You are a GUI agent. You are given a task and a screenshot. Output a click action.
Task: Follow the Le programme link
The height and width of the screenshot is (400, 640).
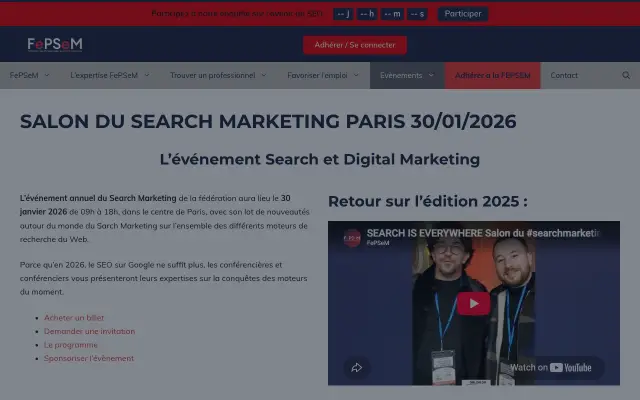(71, 345)
